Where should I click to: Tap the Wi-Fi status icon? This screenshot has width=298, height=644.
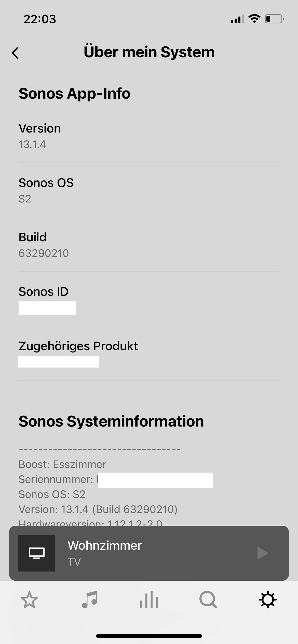click(254, 19)
